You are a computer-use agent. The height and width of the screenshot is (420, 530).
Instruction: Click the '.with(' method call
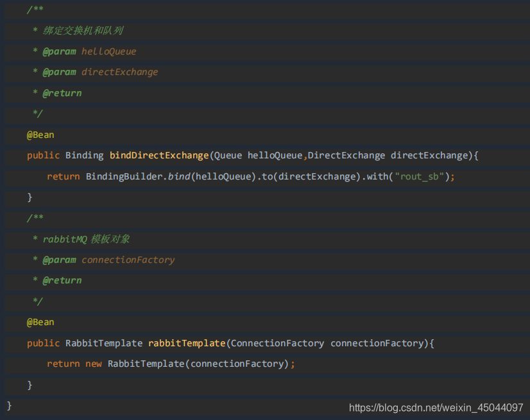coord(377,176)
